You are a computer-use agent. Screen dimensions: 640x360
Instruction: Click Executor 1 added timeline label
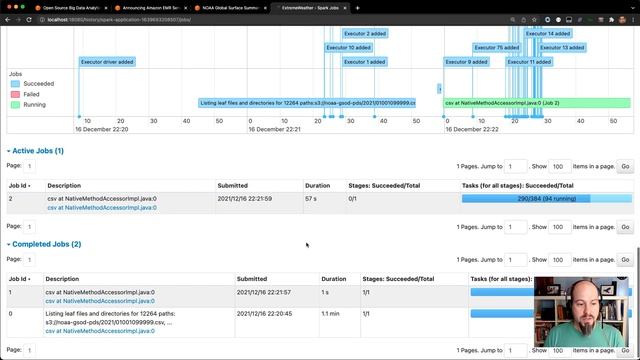(364, 62)
